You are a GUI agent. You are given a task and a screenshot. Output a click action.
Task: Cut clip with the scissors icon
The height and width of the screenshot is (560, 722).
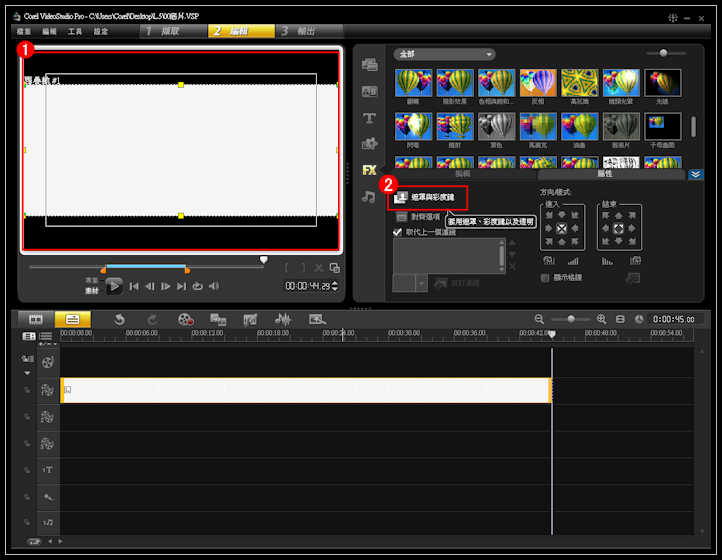(x=319, y=268)
